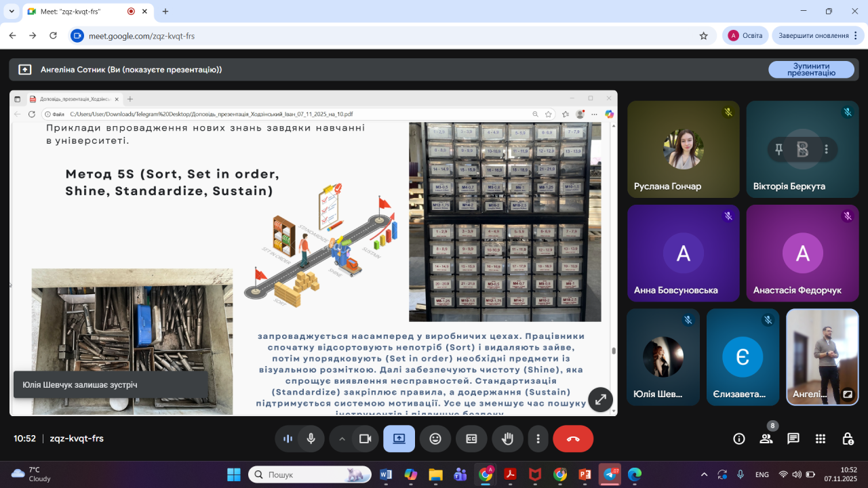Show the participants list
Image resolution: width=868 pixels, height=488 pixels.
click(x=766, y=439)
